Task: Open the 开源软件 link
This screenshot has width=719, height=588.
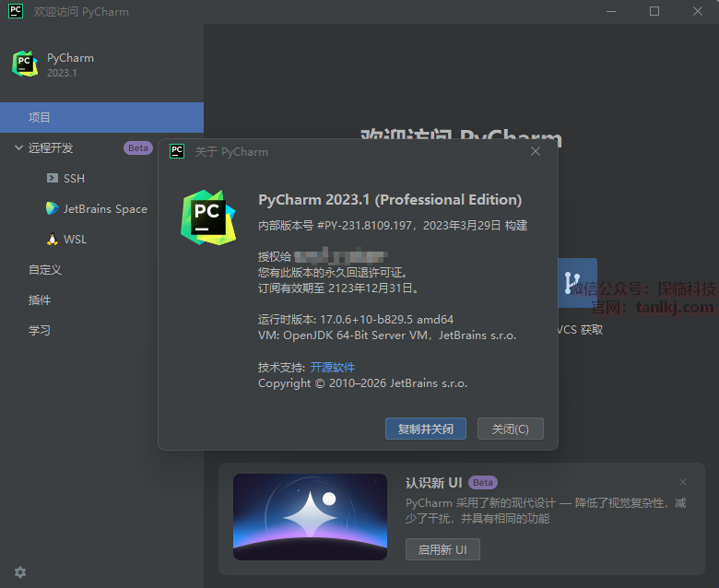Action: [x=332, y=368]
